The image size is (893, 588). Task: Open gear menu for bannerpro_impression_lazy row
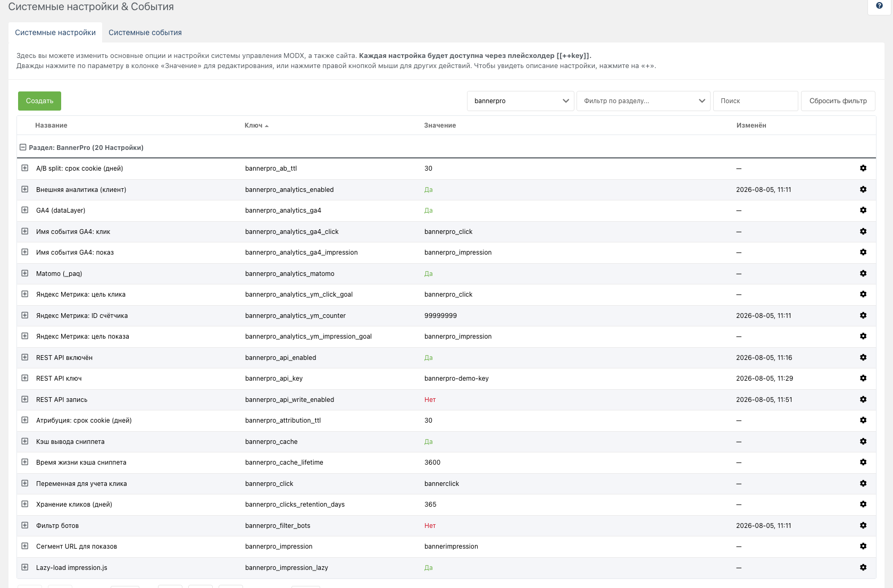[x=863, y=567]
